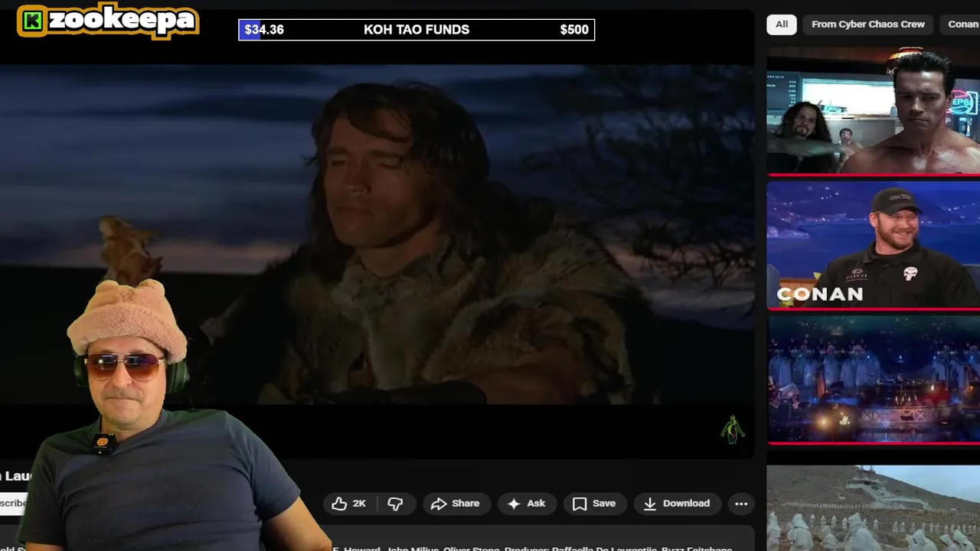Select the All filter chip
The width and height of the screenshot is (980, 551).
(x=782, y=24)
